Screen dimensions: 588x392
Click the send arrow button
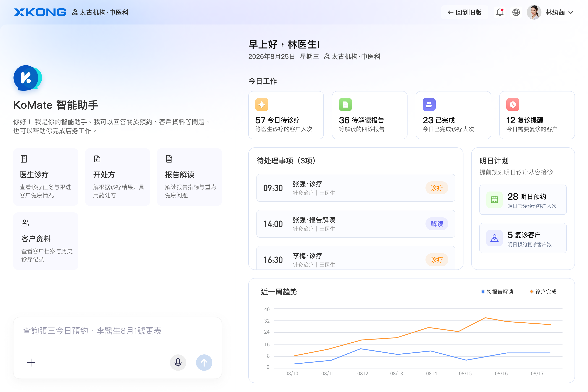[204, 363]
